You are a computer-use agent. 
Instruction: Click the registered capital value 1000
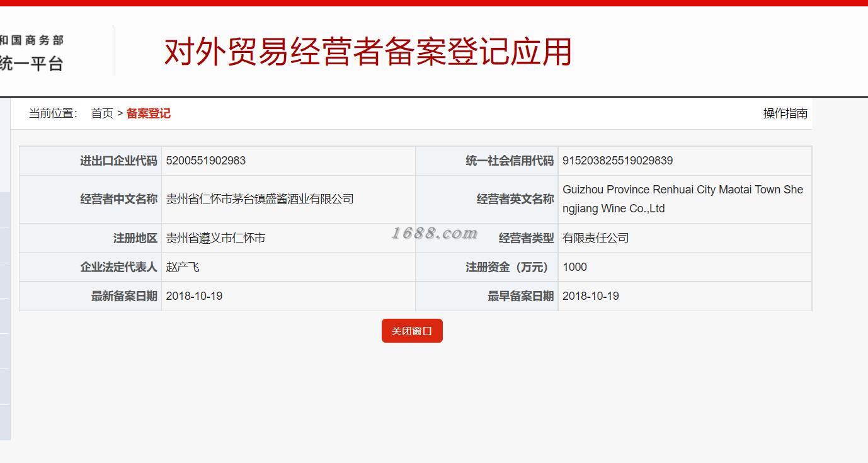574,267
